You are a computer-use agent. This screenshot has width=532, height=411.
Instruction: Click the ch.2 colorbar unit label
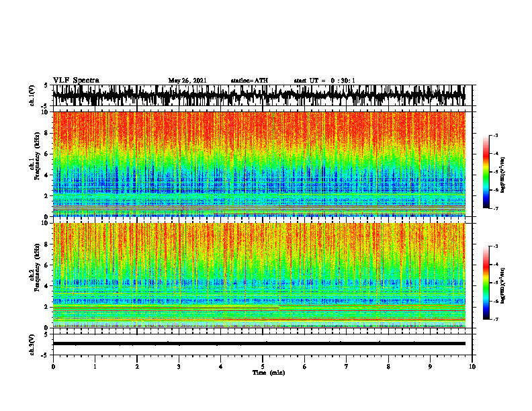pyautogui.click(x=503, y=285)
